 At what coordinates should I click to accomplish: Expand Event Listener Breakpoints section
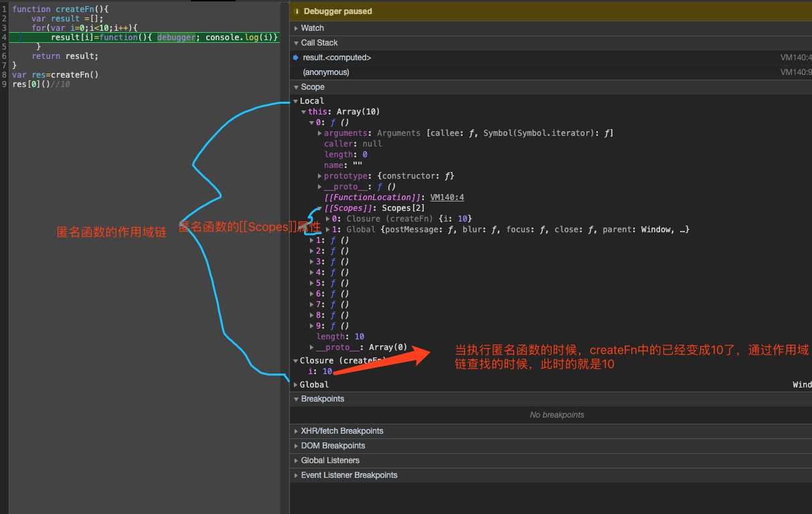[x=349, y=475]
